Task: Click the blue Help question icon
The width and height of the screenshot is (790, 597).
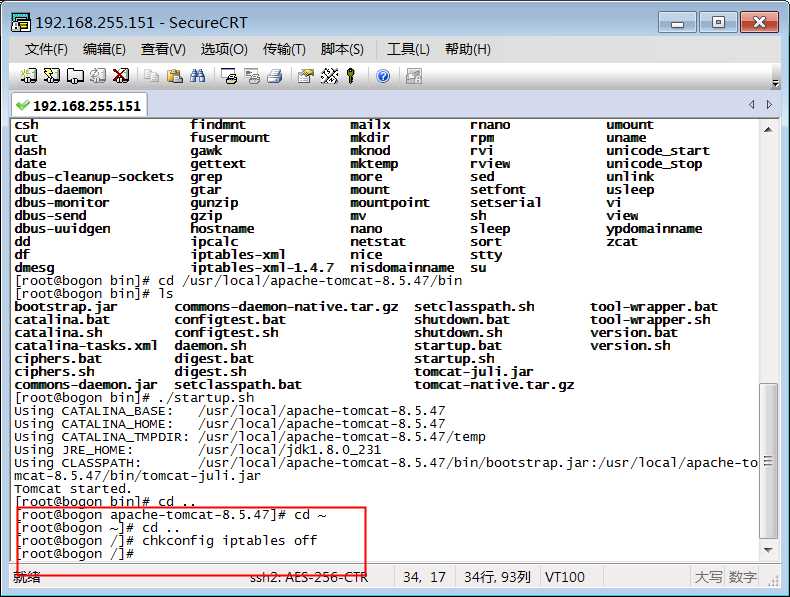Action: [383, 76]
